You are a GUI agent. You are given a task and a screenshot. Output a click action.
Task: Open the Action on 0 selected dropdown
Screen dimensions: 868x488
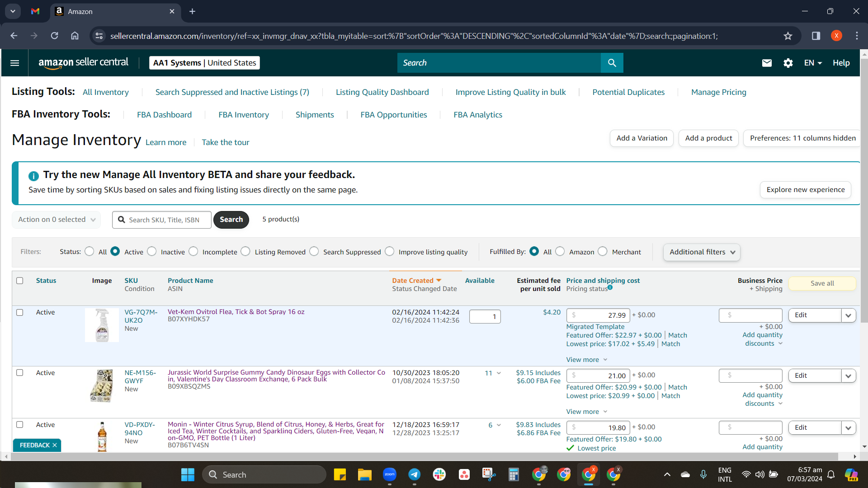pos(57,220)
